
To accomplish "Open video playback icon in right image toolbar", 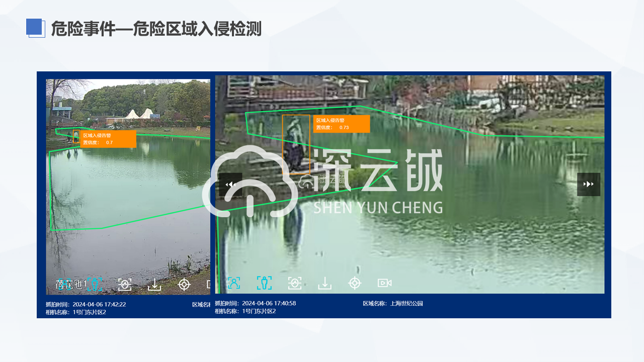I will click(x=385, y=283).
